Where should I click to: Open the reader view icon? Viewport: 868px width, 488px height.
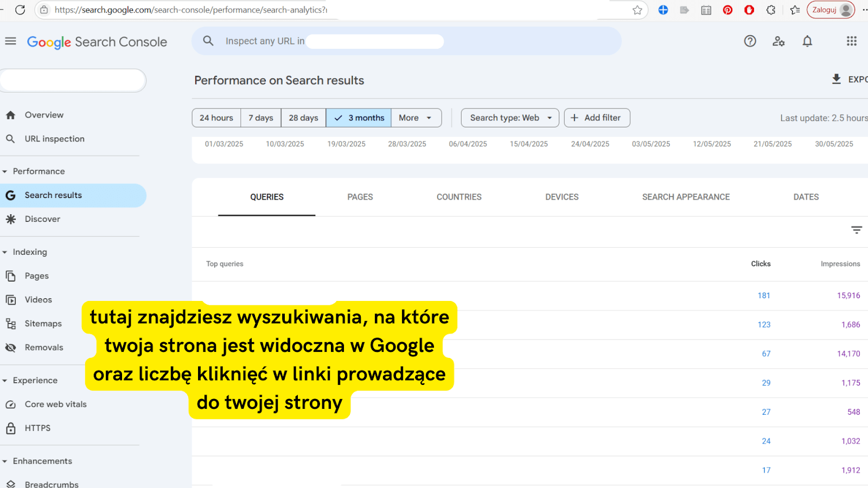point(706,10)
